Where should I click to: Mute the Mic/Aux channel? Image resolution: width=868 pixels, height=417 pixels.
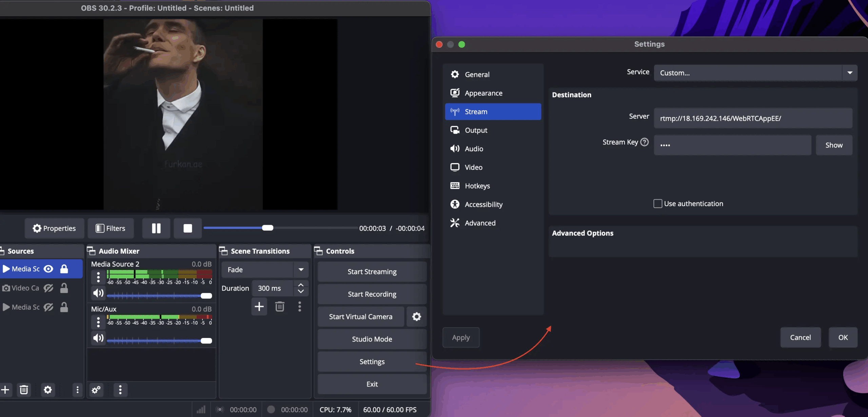pyautogui.click(x=98, y=338)
